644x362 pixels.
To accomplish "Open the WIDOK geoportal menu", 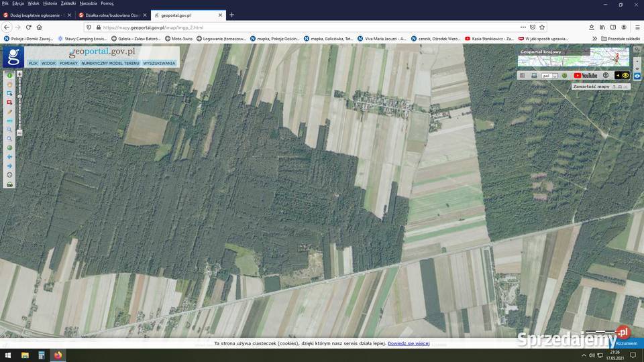I will point(48,63).
